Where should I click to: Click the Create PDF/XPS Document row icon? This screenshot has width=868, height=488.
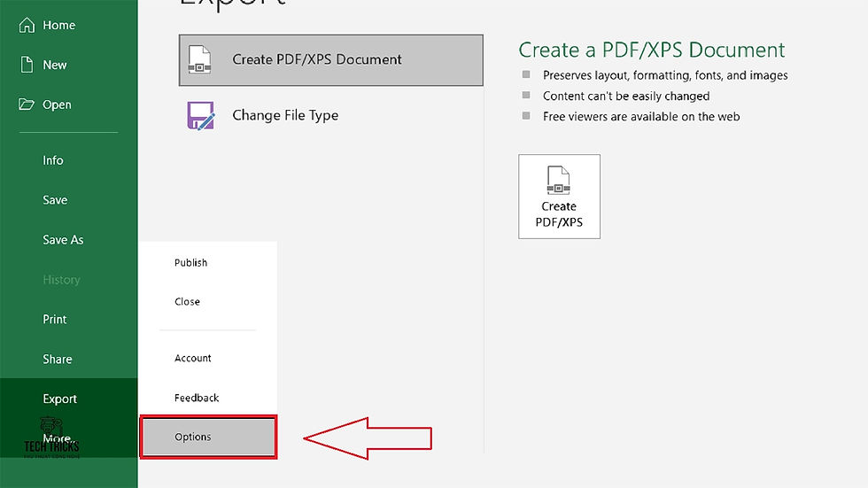(199, 59)
